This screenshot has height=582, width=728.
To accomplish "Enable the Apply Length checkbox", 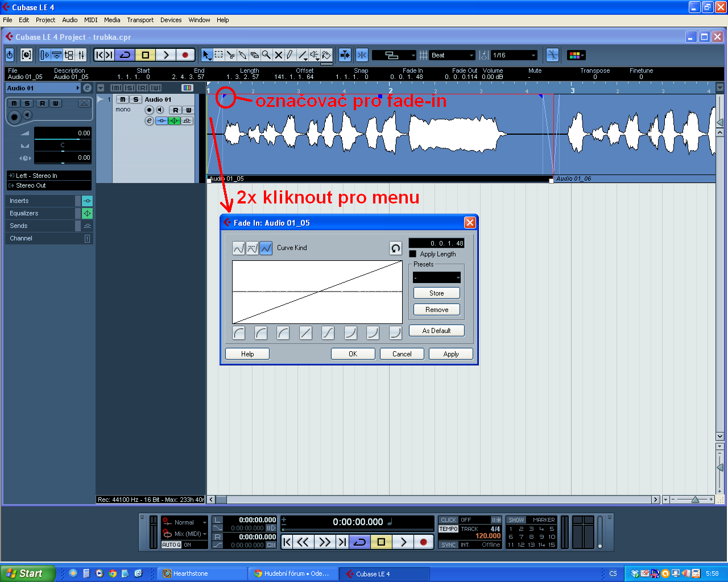I will tap(413, 254).
